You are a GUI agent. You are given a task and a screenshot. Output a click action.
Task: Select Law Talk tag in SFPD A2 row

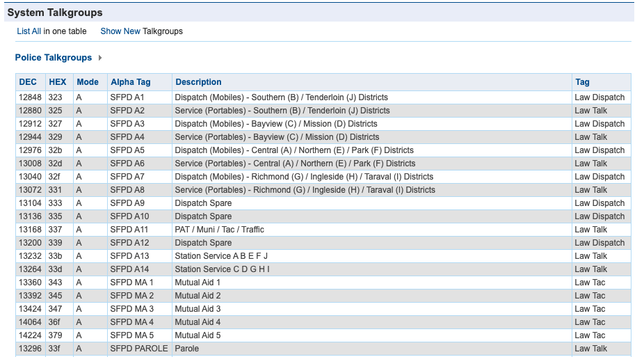coord(590,111)
